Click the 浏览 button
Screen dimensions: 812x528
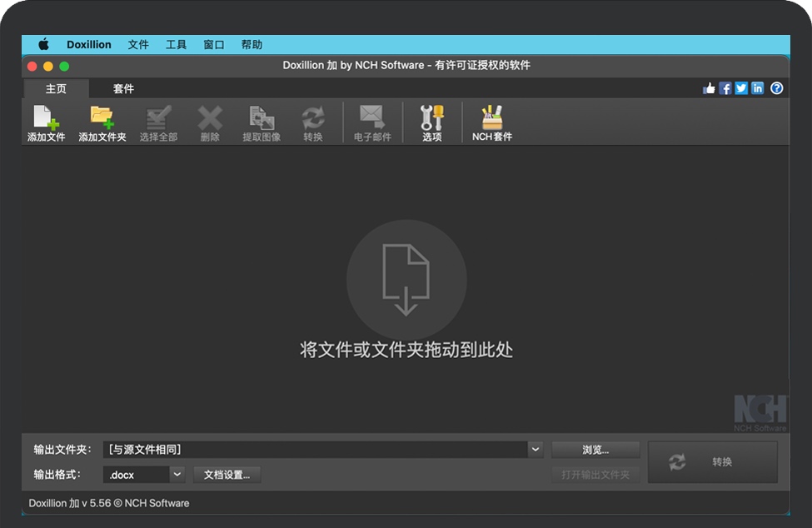tap(596, 449)
